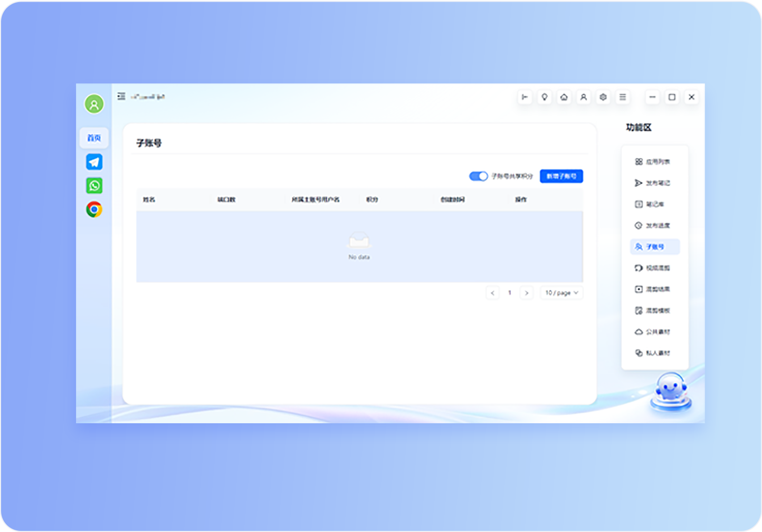Viewport: 762px width, 532px height.
Task: Go to next page with the right arrow
Action: pyautogui.click(x=527, y=292)
